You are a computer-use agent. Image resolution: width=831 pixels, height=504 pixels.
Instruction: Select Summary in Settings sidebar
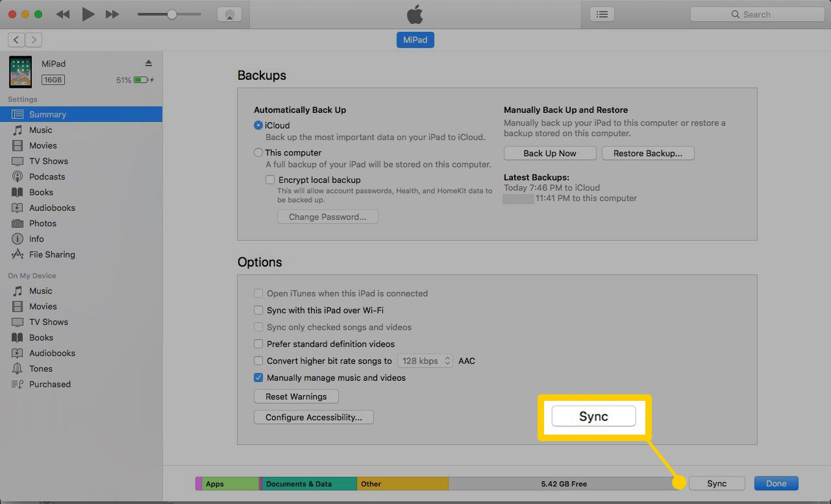pos(81,114)
